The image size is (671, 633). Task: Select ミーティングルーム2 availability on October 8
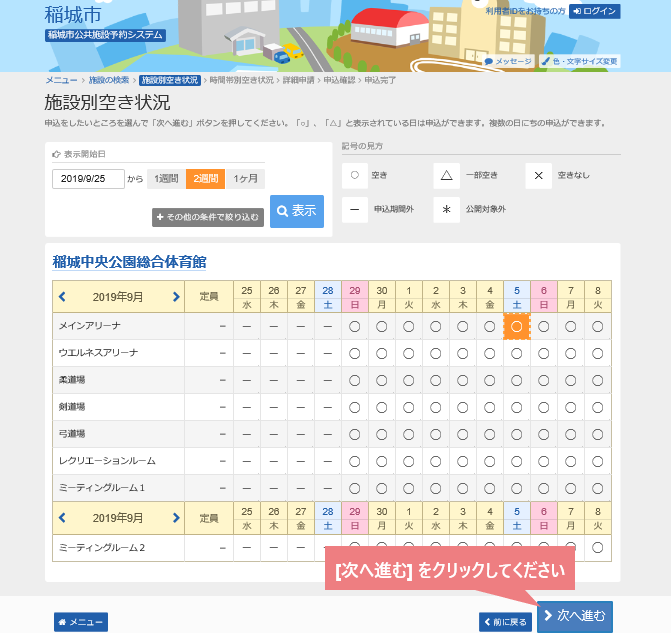coord(597,547)
